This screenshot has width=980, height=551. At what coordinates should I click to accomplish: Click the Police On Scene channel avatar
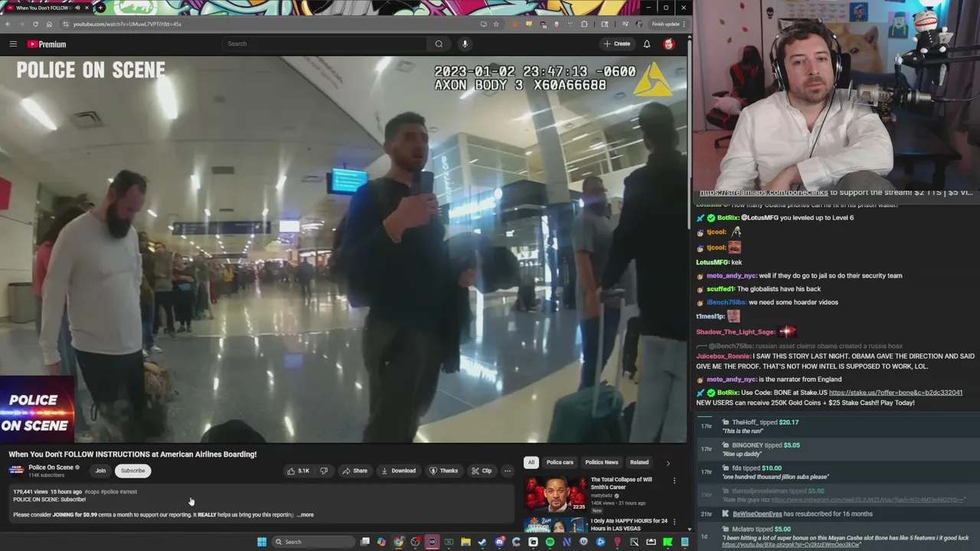click(x=16, y=471)
